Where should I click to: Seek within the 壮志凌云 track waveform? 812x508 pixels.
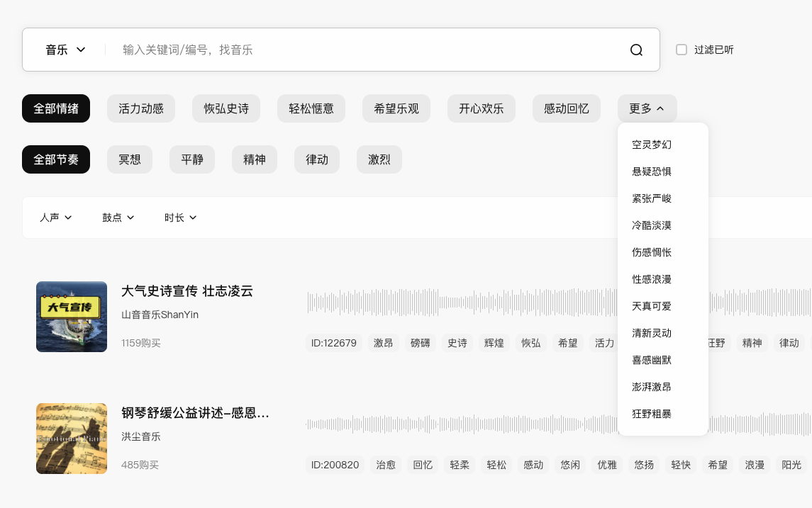coord(462,303)
